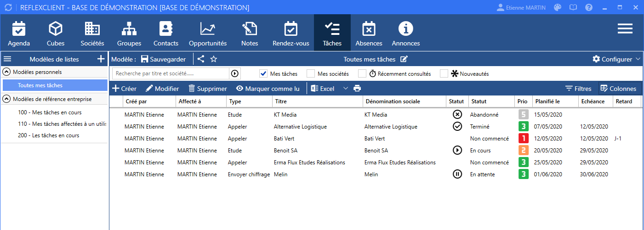Screen dimensions: 644x230
Task: Click the abandoned status icon for KT Media
Action: tap(457, 114)
